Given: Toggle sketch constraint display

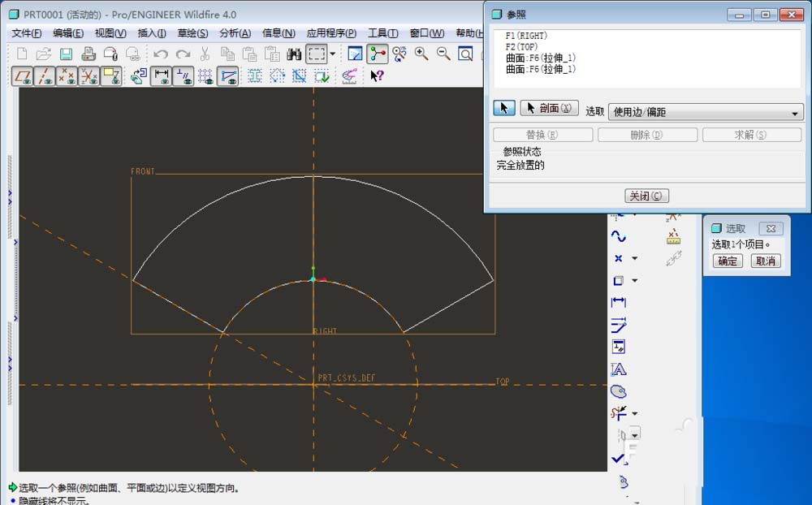Looking at the screenshot, I should (x=184, y=76).
